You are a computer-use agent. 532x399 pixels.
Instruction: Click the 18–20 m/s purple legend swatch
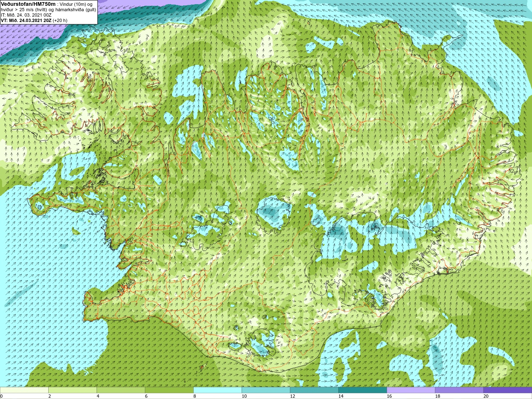(x=459, y=390)
